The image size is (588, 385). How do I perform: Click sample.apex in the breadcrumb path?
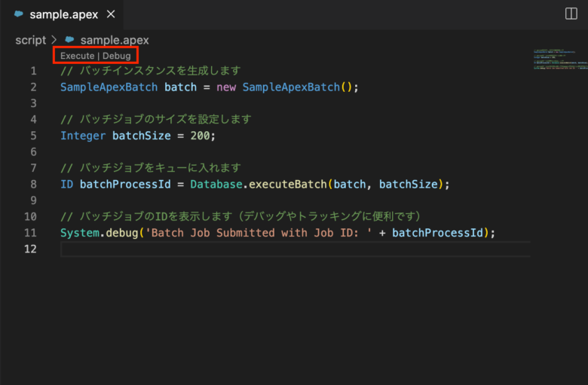(x=115, y=40)
